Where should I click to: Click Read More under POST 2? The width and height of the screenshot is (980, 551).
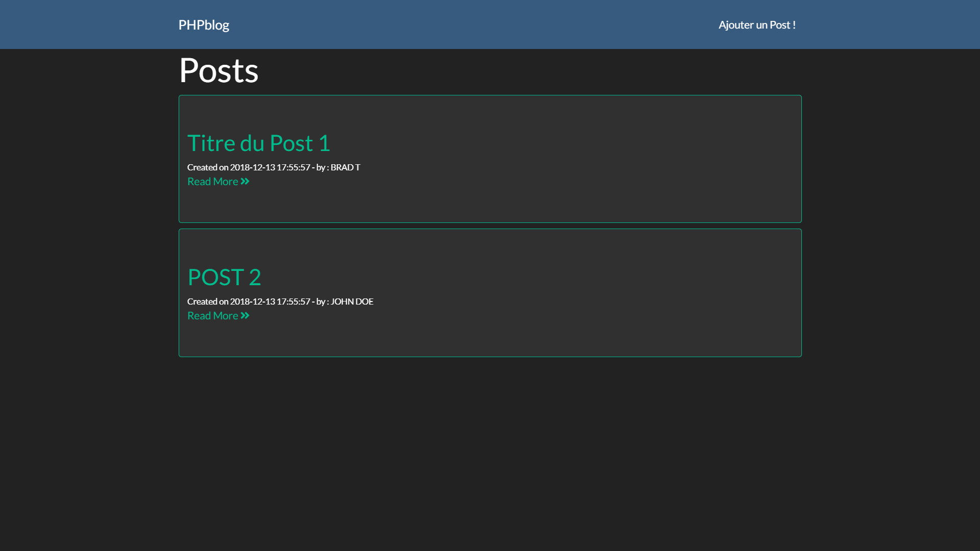click(213, 316)
